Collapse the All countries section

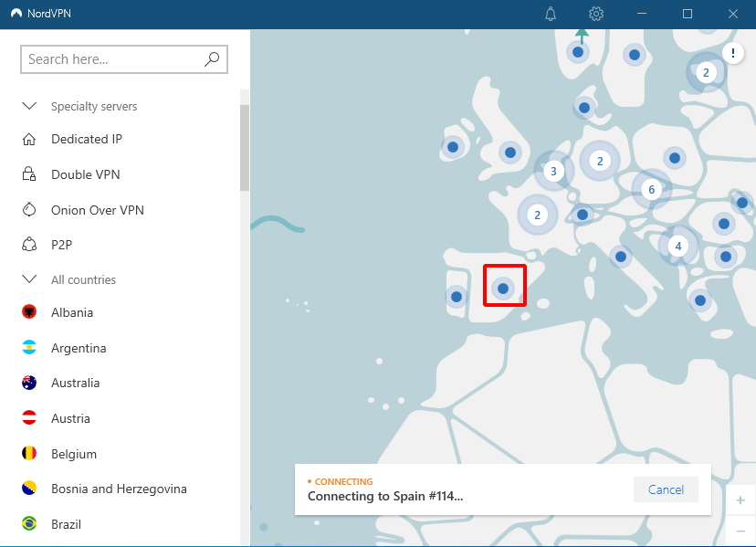(x=29, y=279)
